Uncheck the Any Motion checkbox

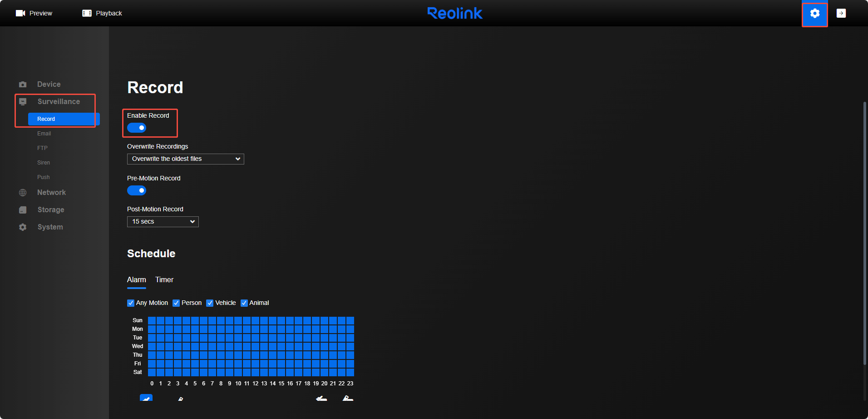pos(131,303)
